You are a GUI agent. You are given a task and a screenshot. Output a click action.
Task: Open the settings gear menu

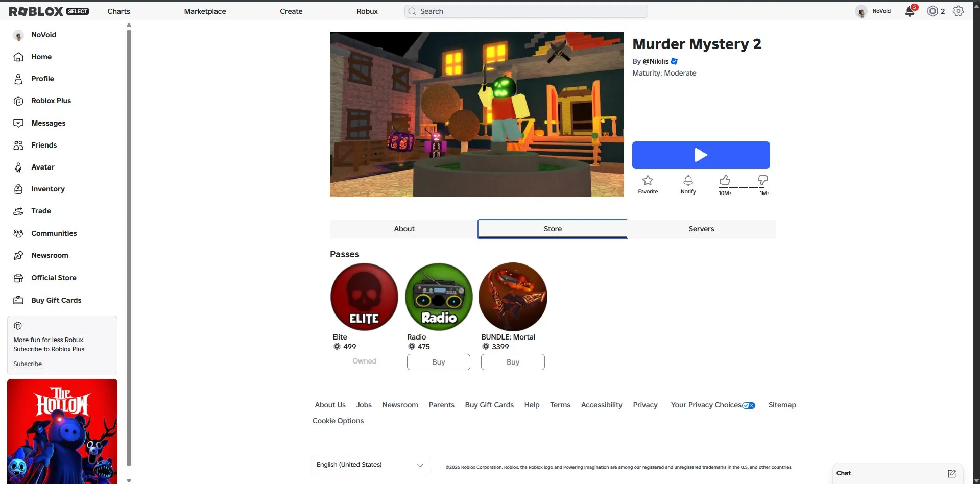[958, 11]
